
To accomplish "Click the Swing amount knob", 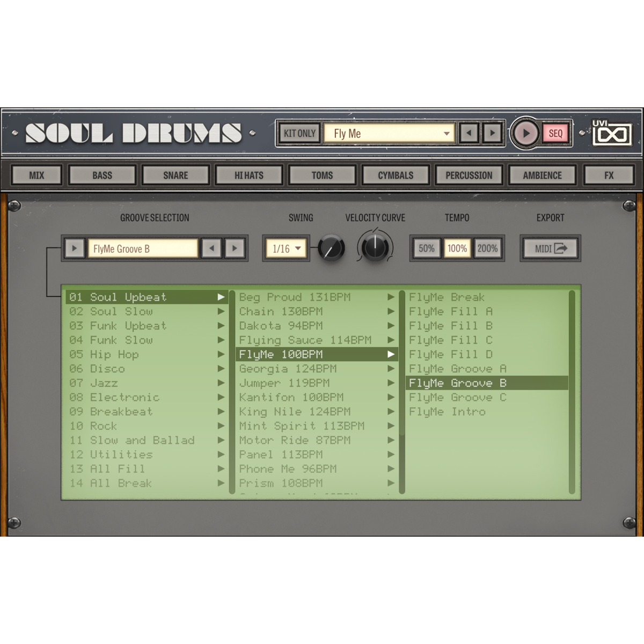I will pos(331,248).
